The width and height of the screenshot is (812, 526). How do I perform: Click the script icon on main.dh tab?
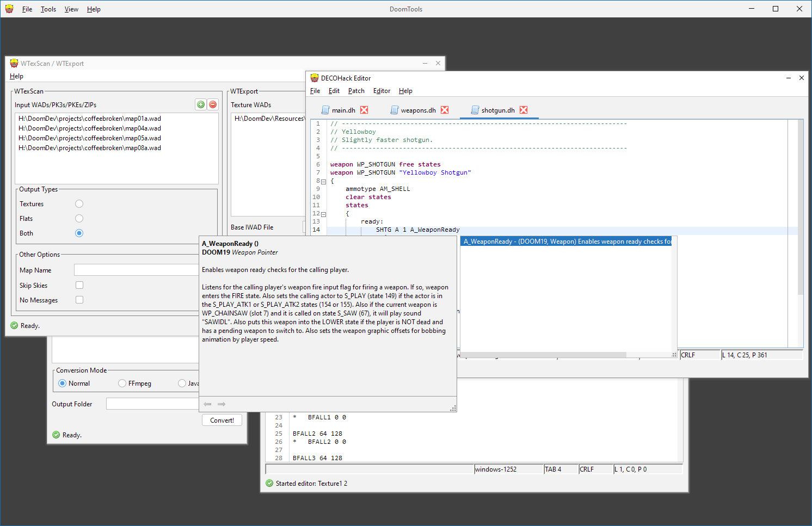pos(325,110)
